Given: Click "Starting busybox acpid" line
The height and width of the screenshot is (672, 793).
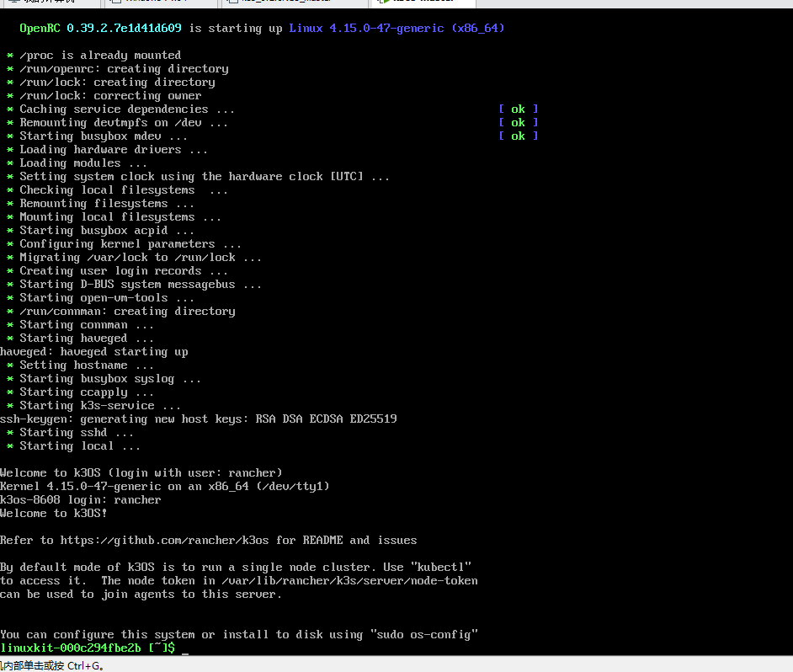Looking at the screenshot, I should [100, 231].
